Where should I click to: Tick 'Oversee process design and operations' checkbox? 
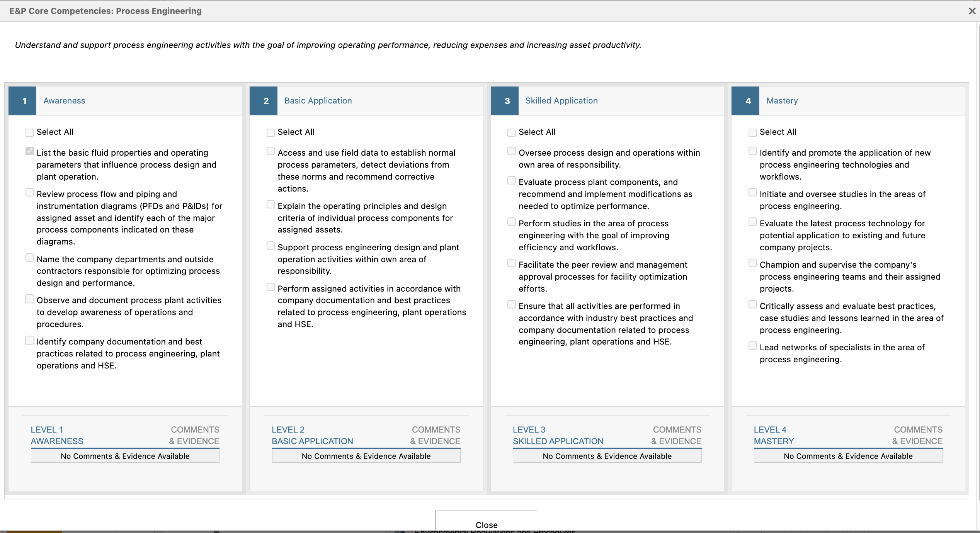[x=512, y=151]
